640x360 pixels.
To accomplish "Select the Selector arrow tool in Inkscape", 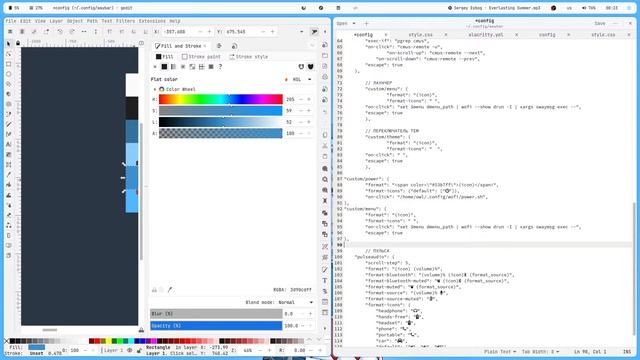I will point(9,44).
